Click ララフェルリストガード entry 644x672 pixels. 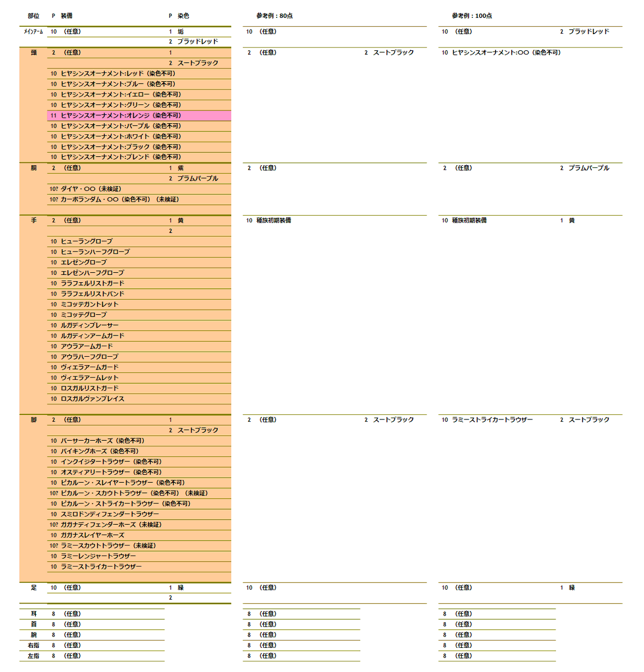coord(92,283)
